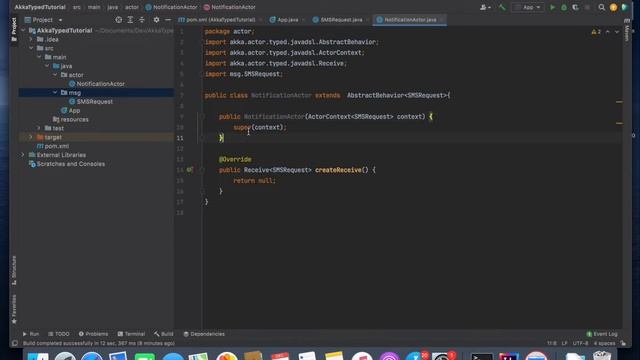The width and height of the screenshot is (640, 360).
Task: Collapse the msg package
Action: (55, 93)
